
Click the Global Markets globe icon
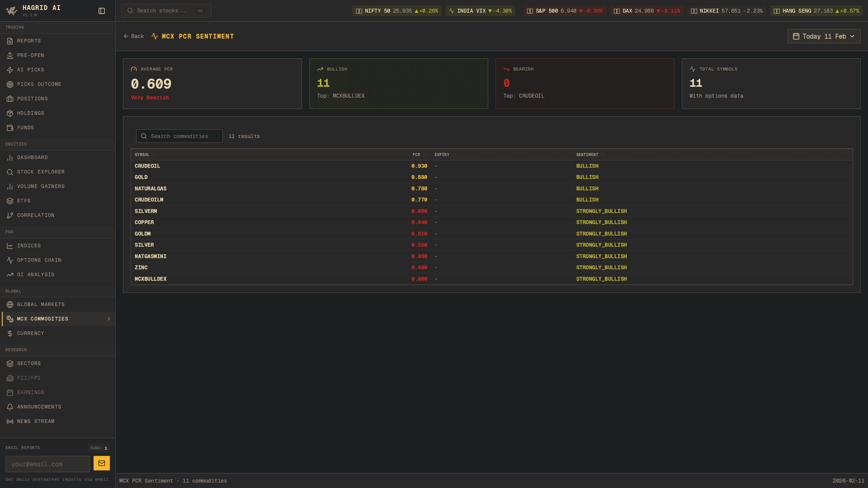pos(10,305)
